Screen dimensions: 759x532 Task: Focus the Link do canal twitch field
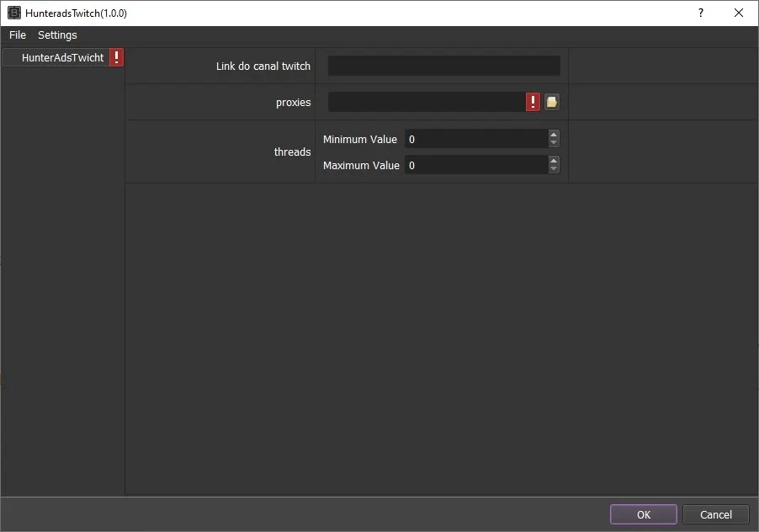point(444,66)
